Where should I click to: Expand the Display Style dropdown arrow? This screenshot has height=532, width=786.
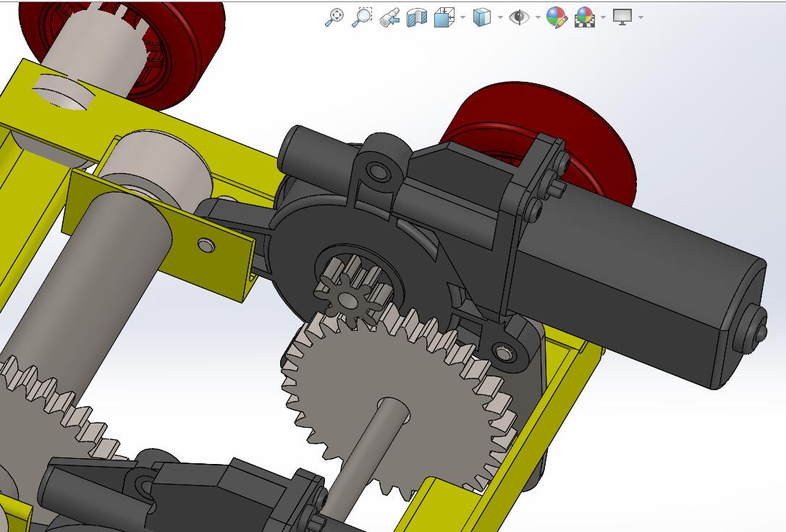click(500, 17)
